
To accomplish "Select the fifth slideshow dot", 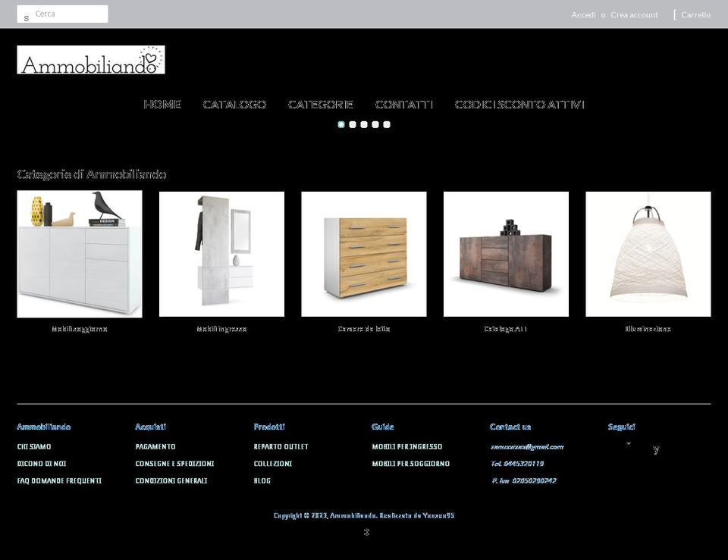I will point(387,124).
